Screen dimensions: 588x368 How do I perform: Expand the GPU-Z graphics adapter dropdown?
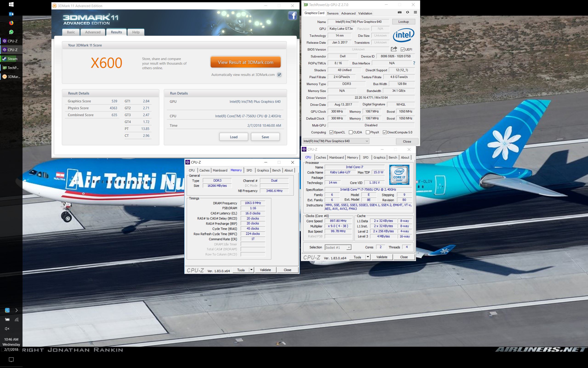pyautogui.click(x=336, y=141)
